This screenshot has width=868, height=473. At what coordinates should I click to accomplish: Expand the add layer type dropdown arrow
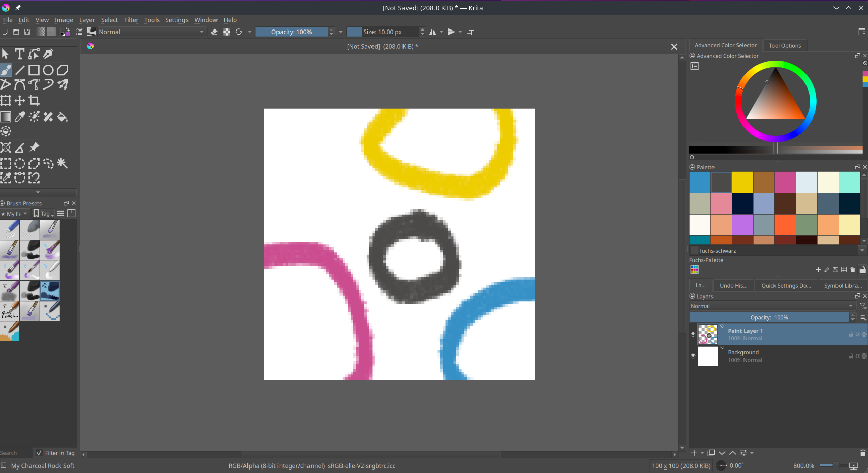[x=702, y=453]
